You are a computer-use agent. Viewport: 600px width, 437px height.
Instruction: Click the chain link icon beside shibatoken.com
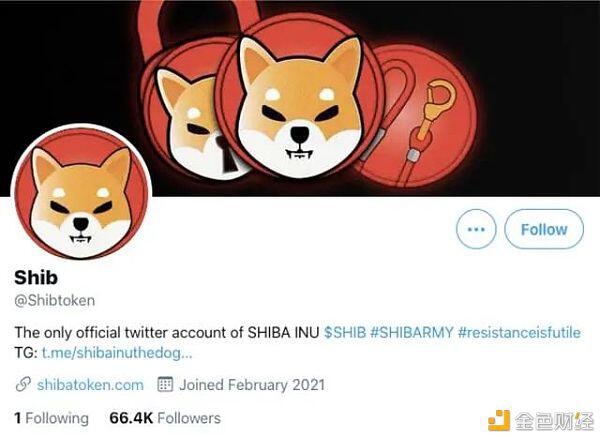23,385
